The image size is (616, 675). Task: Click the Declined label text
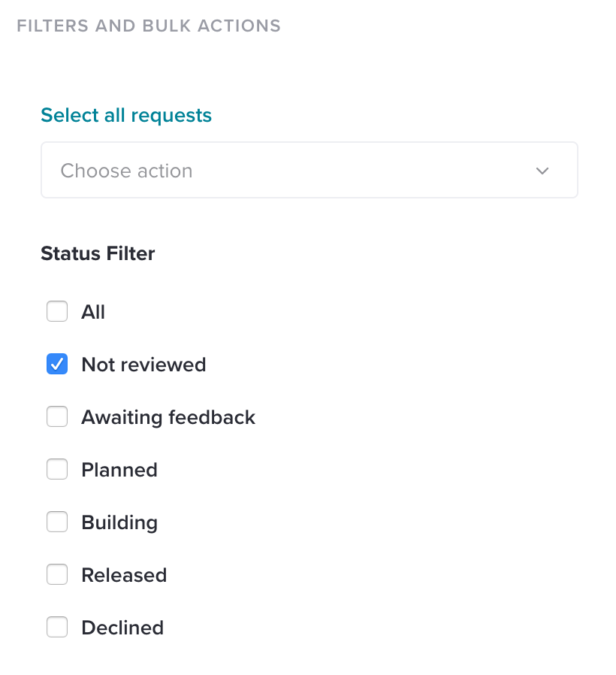click(x=122, y=628)
